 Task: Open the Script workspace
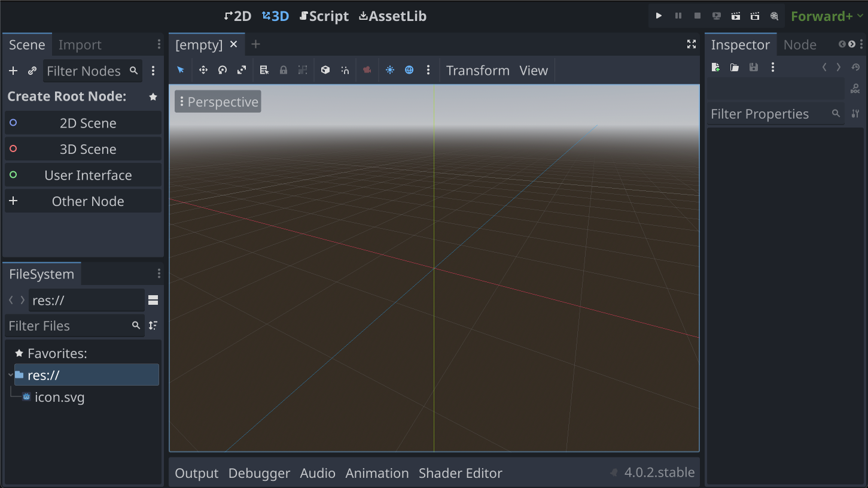click(324, 16)
